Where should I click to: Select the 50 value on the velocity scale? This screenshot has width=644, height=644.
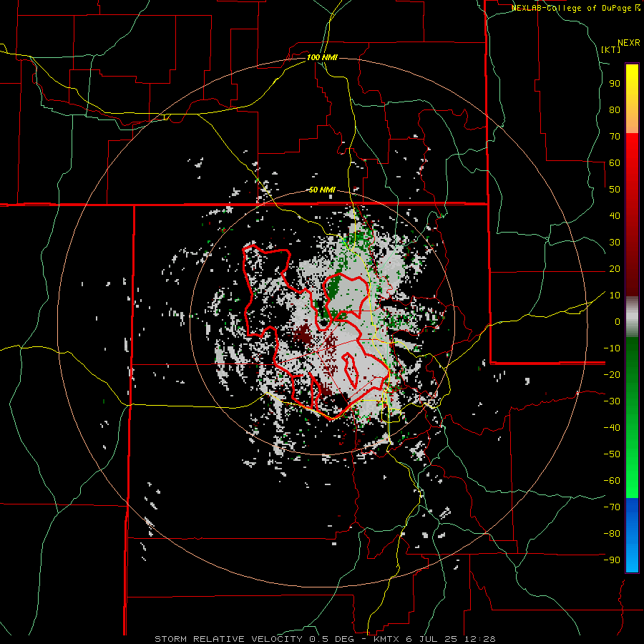pos(615,190)
